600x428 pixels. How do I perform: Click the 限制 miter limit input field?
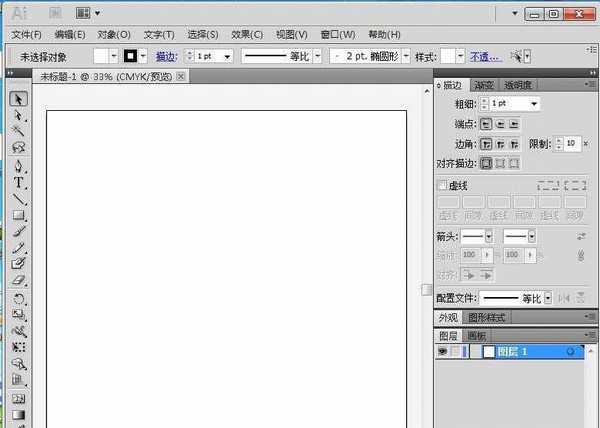click(570, 144)
